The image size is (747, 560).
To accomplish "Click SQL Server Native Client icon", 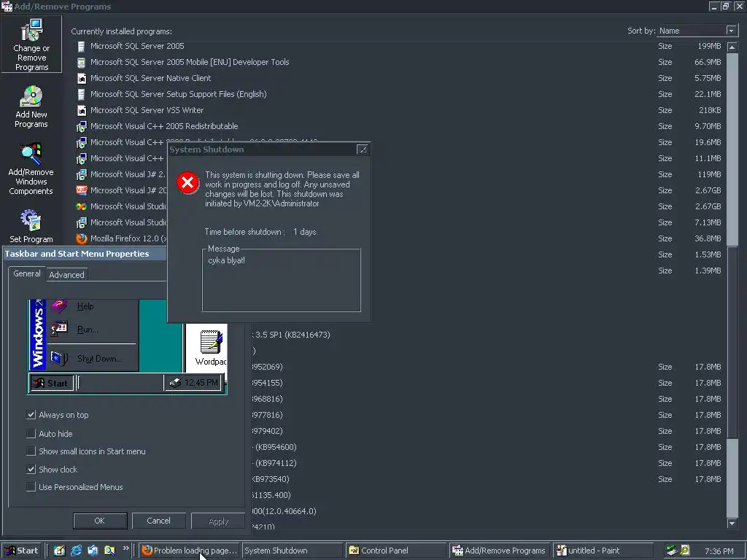I will pos(82,78).
